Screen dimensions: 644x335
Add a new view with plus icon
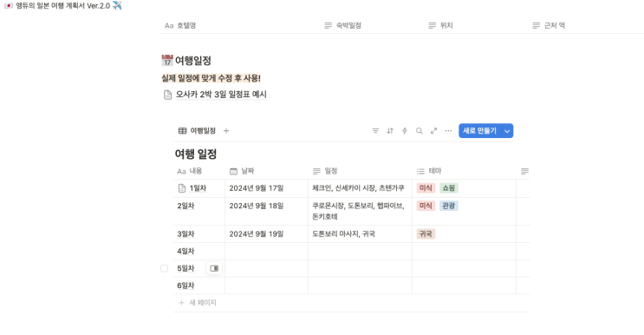click(226, 131)
